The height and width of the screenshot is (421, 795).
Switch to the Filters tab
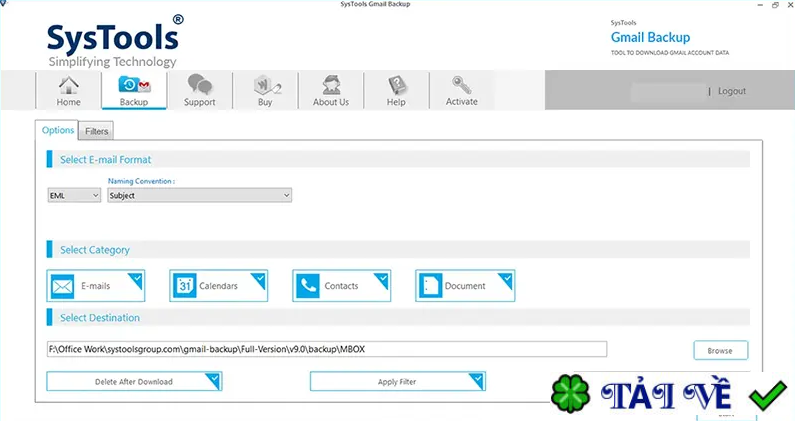click(96, 131)
